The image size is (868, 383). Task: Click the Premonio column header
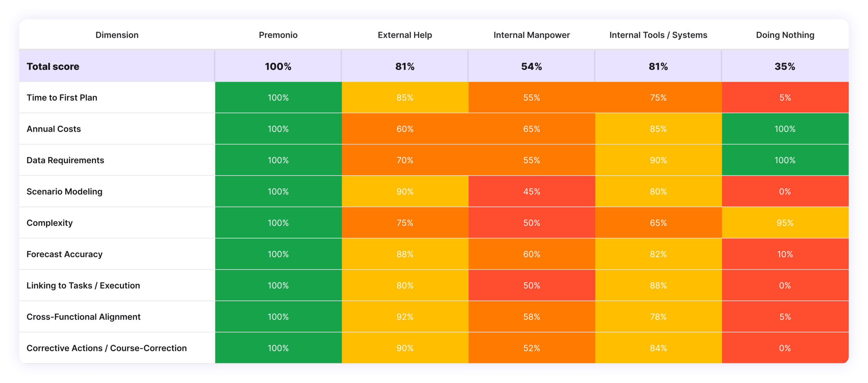pos(278,35)
